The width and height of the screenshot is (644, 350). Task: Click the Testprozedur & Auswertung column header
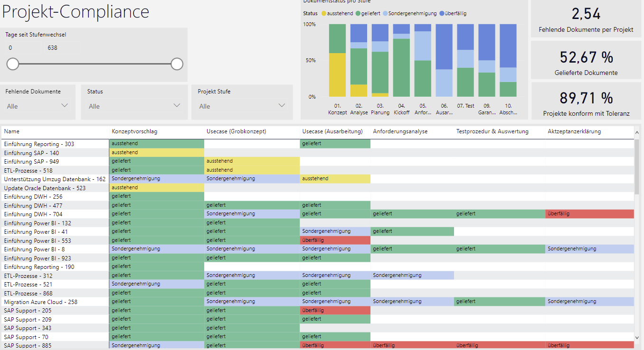[492, 131]
